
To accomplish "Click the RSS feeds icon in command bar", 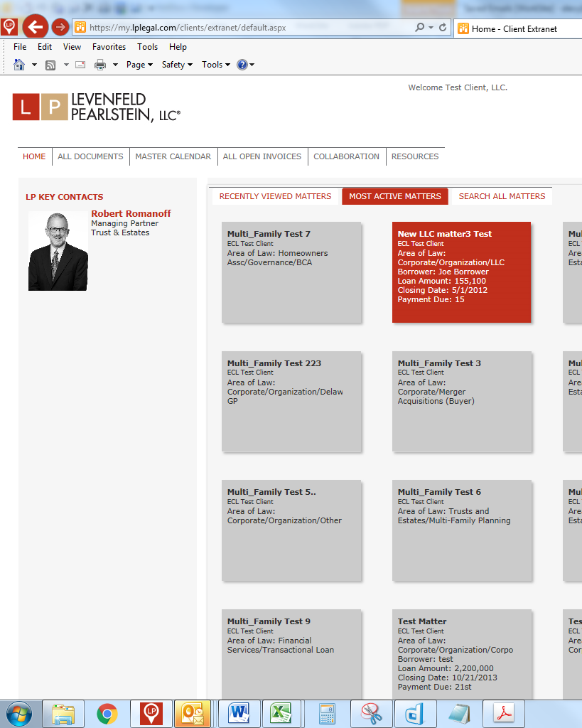I will (50, 65).
